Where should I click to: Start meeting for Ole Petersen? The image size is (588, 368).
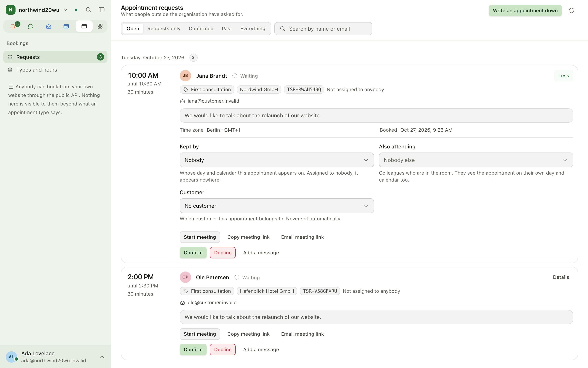pos(200,334)
